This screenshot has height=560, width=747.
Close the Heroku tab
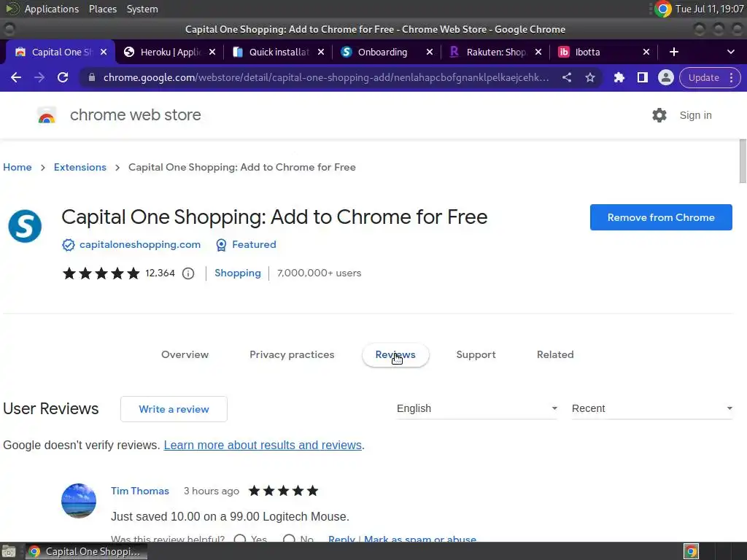pyautogui.click(x=212, y=52)
